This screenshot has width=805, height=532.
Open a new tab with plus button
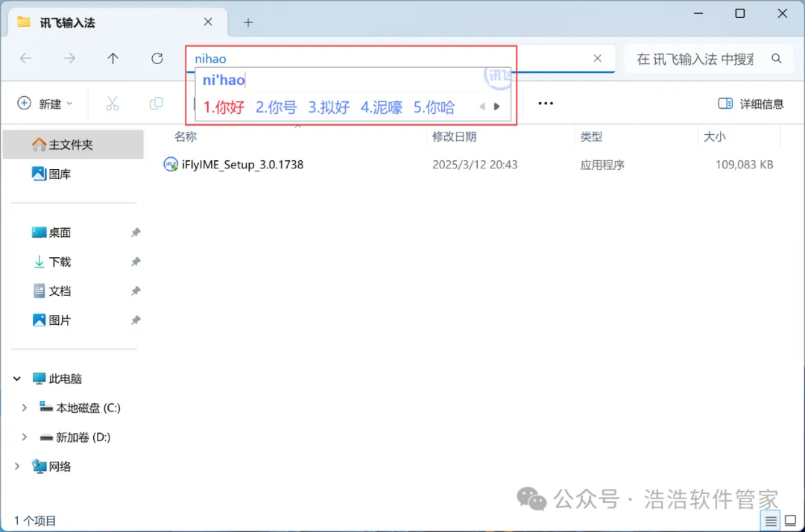[248, 22]
